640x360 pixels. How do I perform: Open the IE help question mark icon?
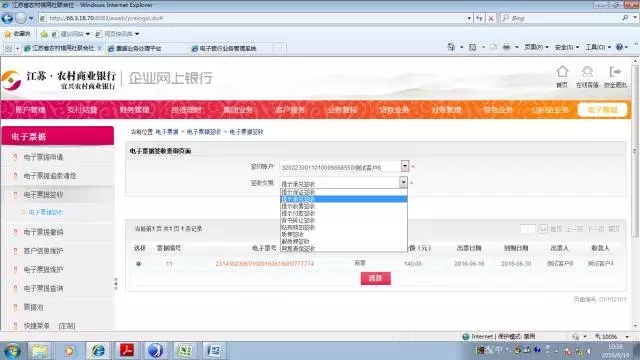pyautogui.click(x=620, y=47)
